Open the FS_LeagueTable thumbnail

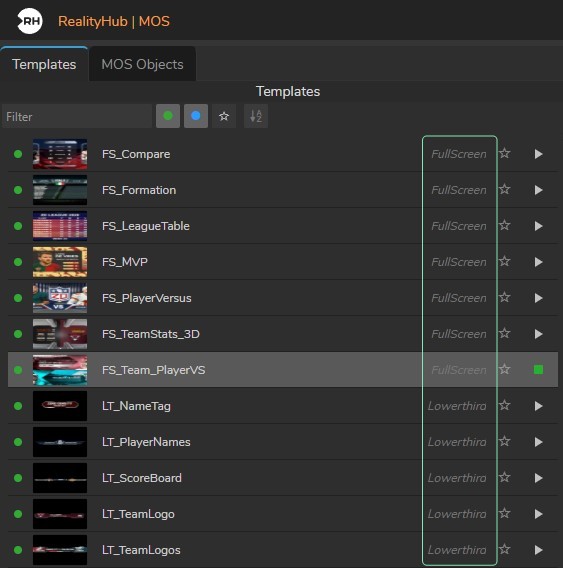(60, 226)
